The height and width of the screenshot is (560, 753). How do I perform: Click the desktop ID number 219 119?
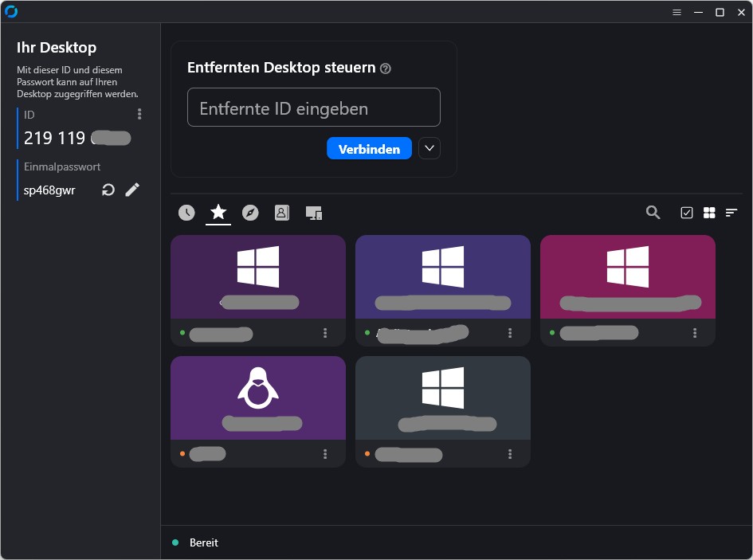pyautogui.click(x=54, y=139)
